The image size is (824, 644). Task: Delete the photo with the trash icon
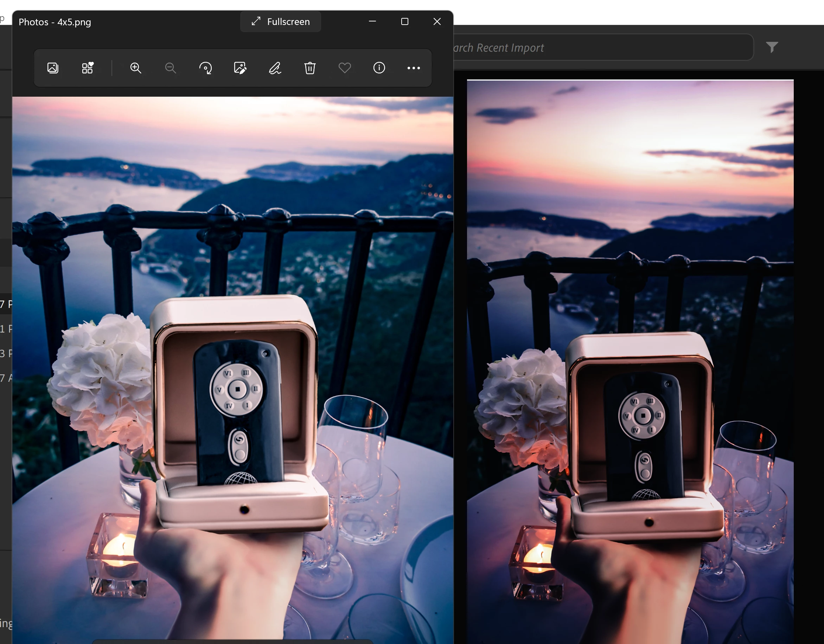click(310, 68)
